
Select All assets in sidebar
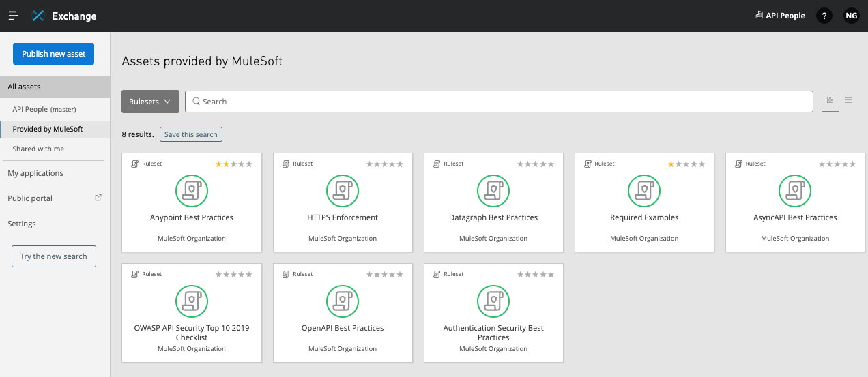tap(55, 87)
